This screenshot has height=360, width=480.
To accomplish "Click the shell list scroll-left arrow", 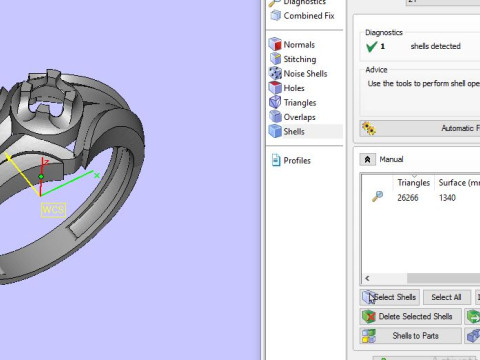I will click(367, 278).
